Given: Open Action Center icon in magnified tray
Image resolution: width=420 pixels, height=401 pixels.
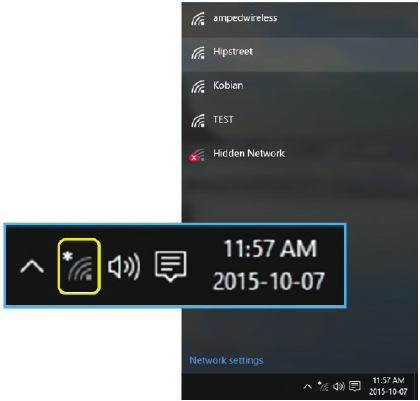Looking at the screenshot, I should (171, 267).
